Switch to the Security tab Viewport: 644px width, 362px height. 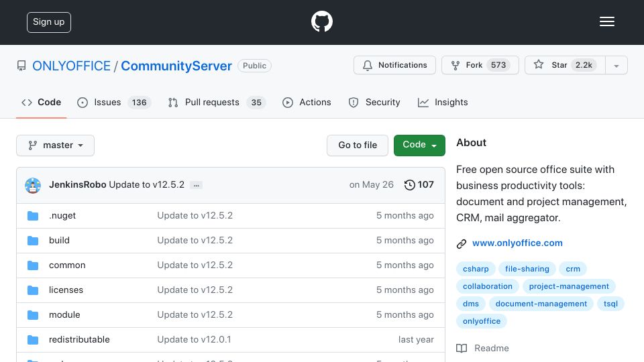click(x=374, y=102)
